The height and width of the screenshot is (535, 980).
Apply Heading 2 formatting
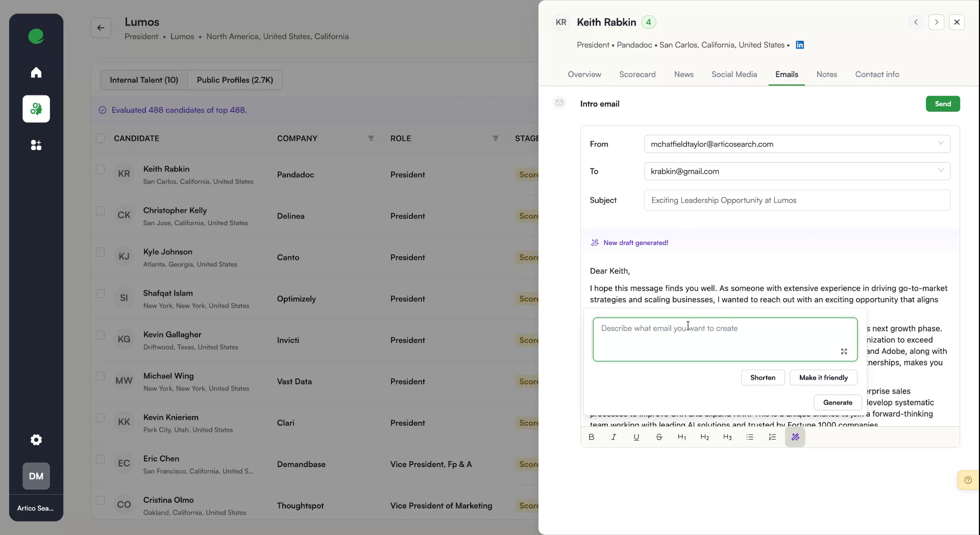pos(704,437)
